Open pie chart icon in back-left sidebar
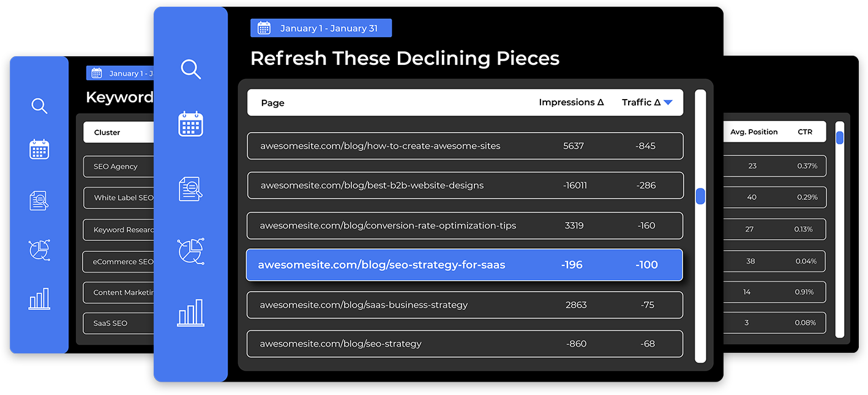The width and height of the screenshot is (868, 395). point(39,250)
